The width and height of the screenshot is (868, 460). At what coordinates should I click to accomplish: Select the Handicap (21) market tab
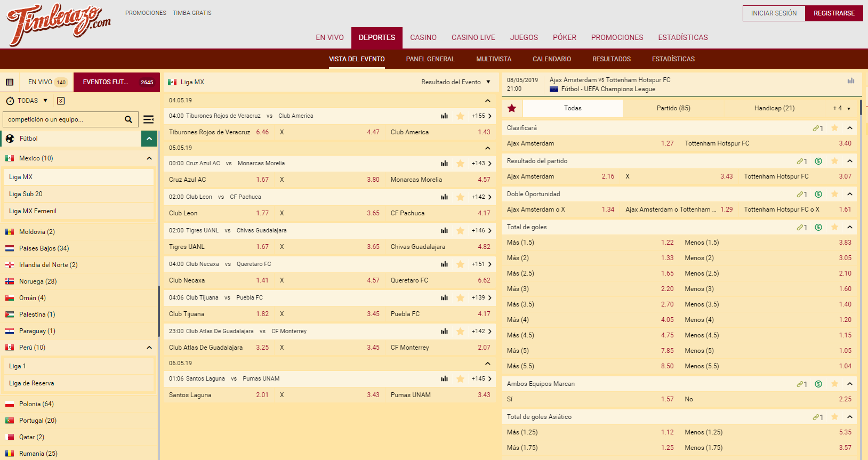pos(774,108)
